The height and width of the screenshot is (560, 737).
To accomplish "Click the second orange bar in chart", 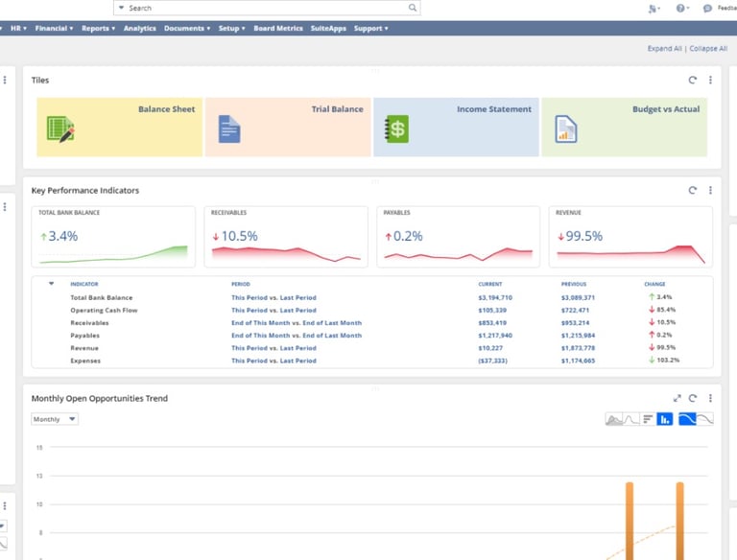I will click(x=679, y=521).
